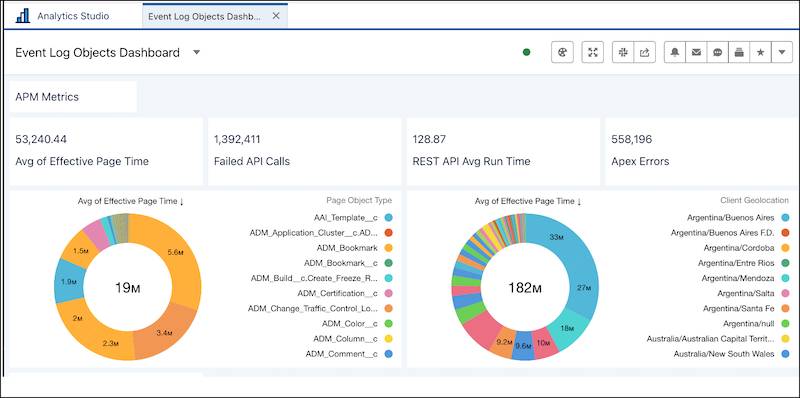Click the Australia/New South Wales legend swatch
This screenshot has width=800, height=398.
[x=785, y=354]
